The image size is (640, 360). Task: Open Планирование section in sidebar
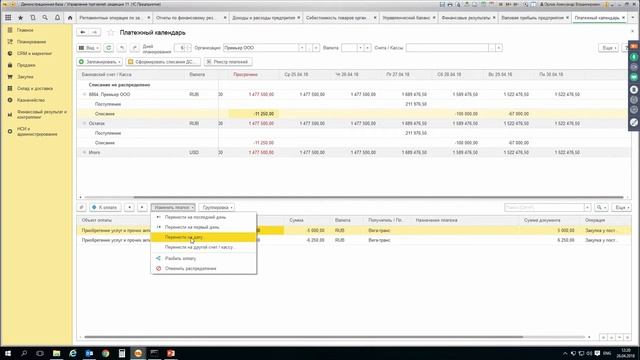(31, 42)
